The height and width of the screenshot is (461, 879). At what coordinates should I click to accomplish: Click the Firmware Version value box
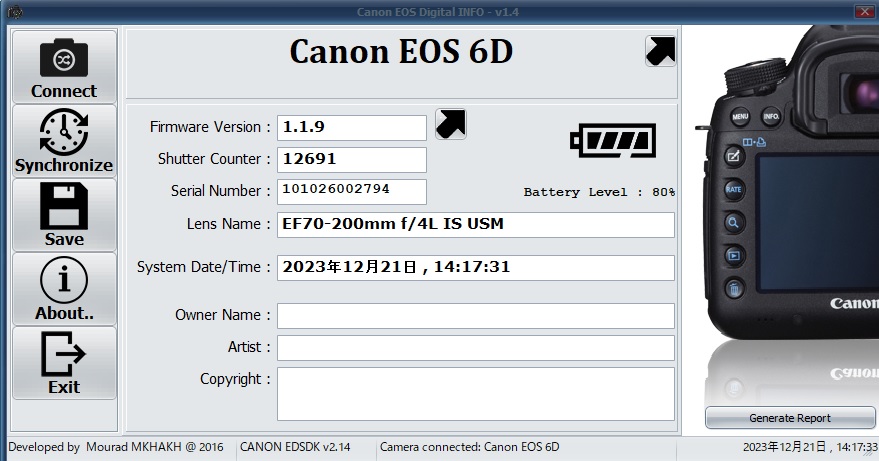click(351, 127)
